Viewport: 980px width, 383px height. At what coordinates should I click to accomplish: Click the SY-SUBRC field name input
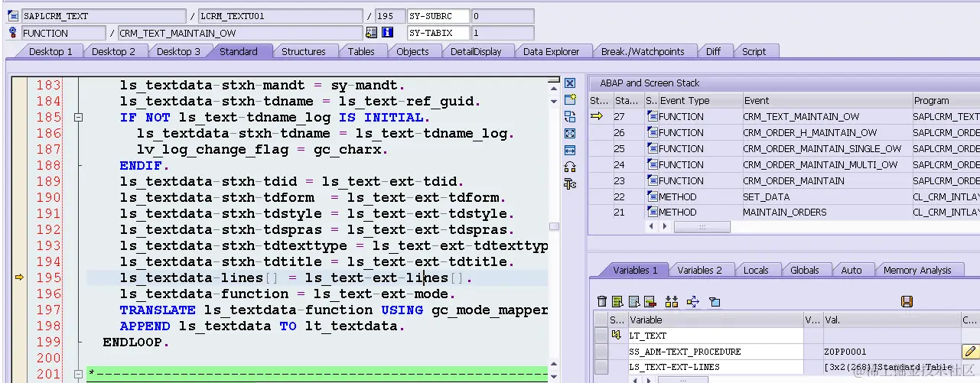[437, 16]
